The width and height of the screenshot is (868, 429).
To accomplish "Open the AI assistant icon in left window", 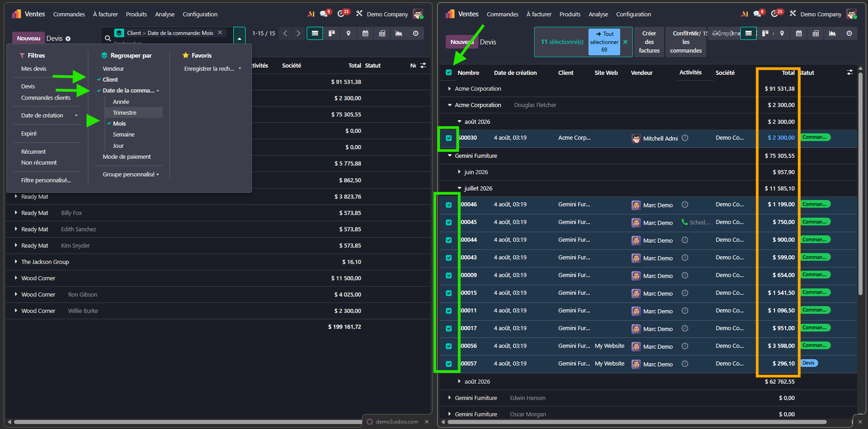I will [x=311, y=14].
